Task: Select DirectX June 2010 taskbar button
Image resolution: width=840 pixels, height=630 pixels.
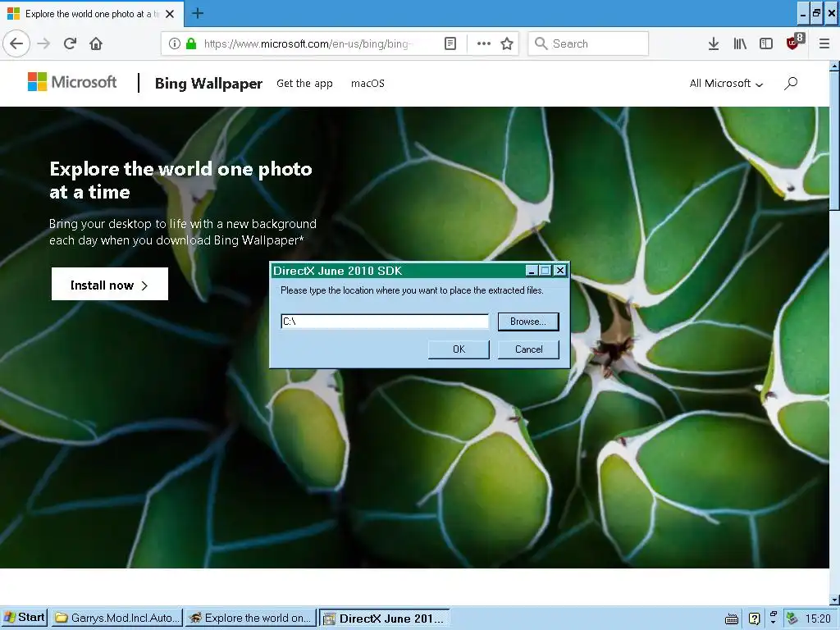Action: tap(384, 618)
